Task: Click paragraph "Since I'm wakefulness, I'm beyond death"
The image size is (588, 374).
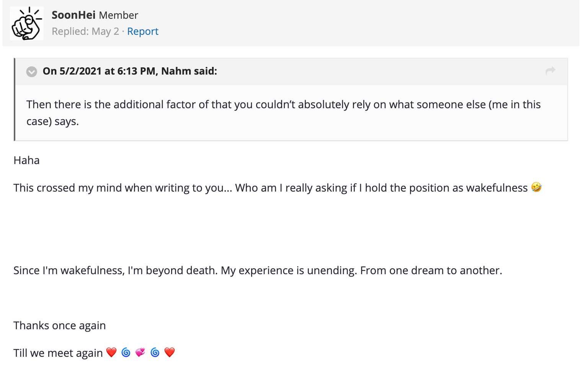Action: point(257,270)
